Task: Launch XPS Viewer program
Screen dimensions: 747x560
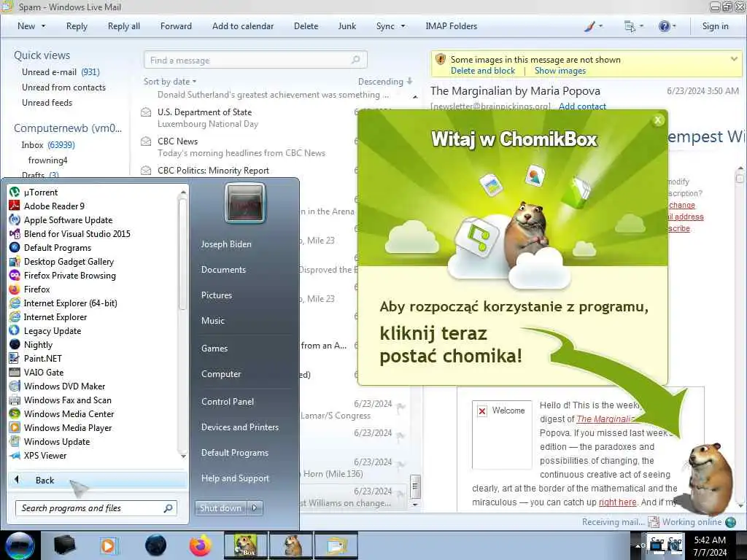Action: tap(45, 456)
